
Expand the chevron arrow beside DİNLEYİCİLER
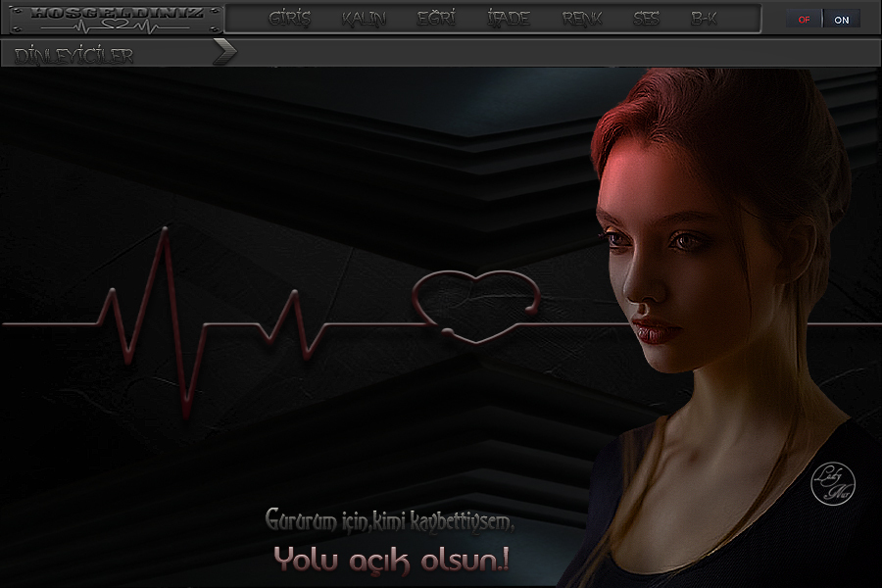pos(224,53)
